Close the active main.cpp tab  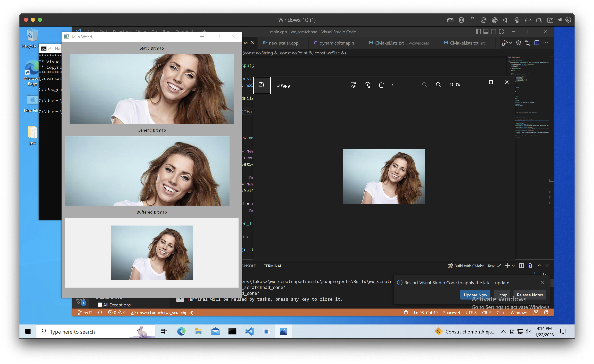(x=252, y=43)
